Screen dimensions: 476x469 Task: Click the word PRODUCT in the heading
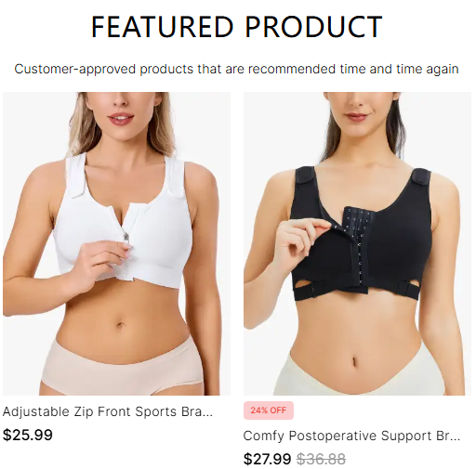click(x=313, y=27)
